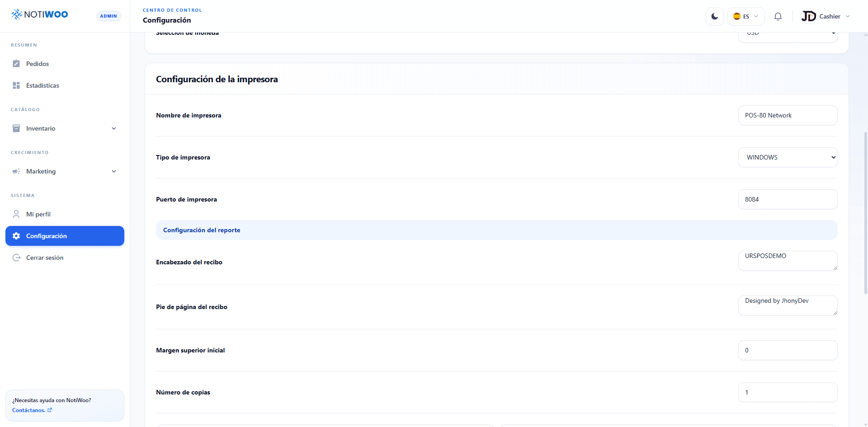Click the Configuración del reporte section header

[496, 230]
